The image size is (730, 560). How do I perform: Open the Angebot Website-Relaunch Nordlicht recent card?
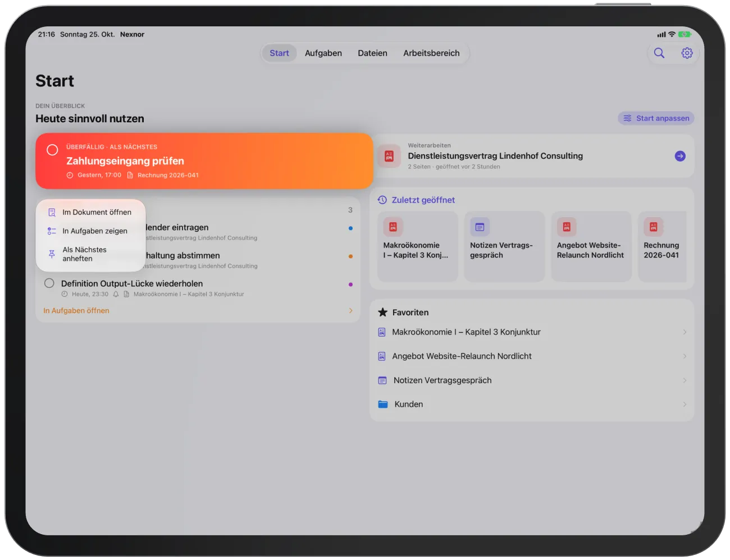pos(591,246)
